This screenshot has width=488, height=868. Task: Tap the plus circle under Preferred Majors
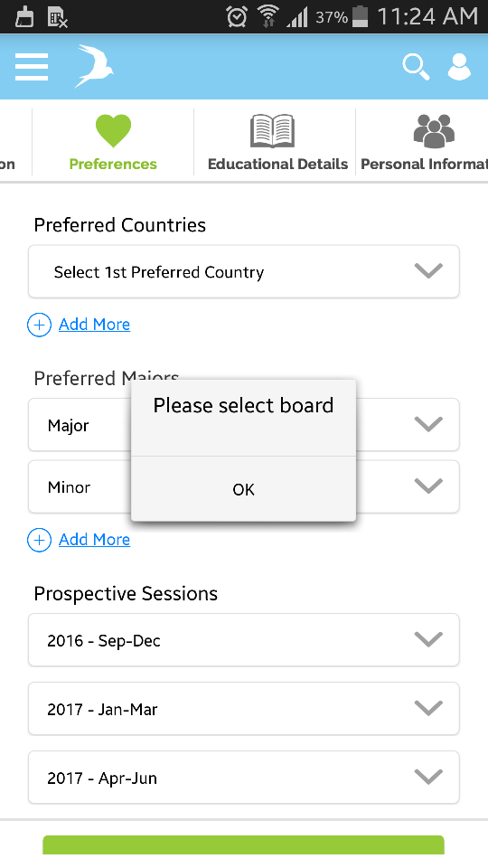[39, 541]
